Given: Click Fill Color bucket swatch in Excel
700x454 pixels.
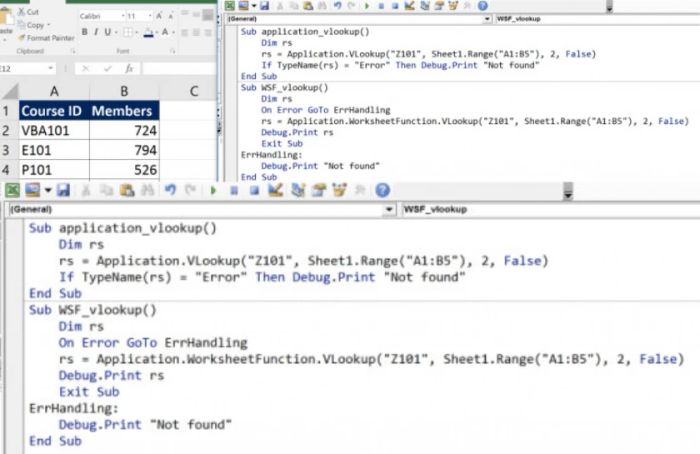Looking at the screenshot, I should tap(149, 32).
